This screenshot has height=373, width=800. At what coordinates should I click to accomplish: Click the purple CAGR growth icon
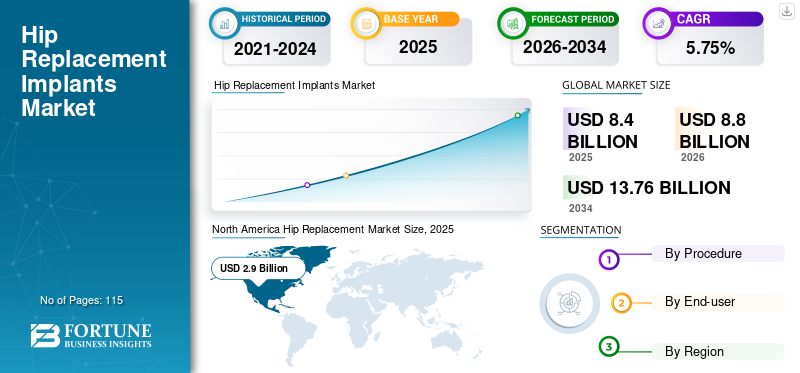tap(657, 23)
